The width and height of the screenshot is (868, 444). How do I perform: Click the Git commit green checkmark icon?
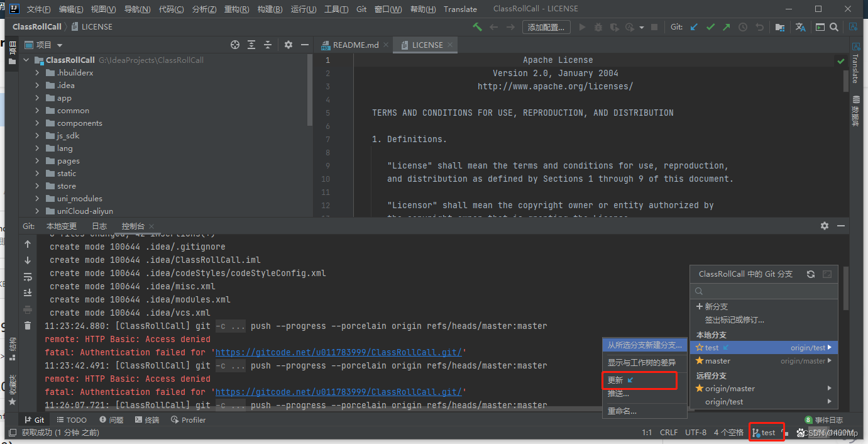click(x=710, y=27)
